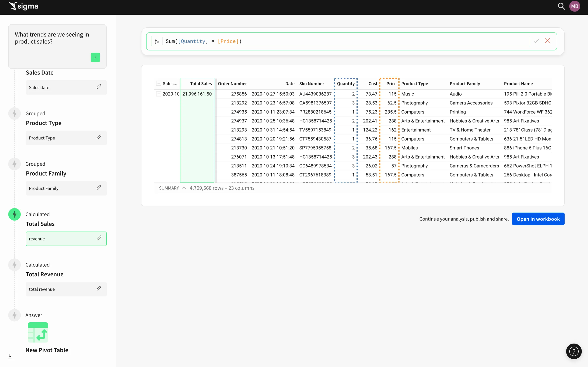Select the Product Type column header
588x367 pixels.
[414, 84]
